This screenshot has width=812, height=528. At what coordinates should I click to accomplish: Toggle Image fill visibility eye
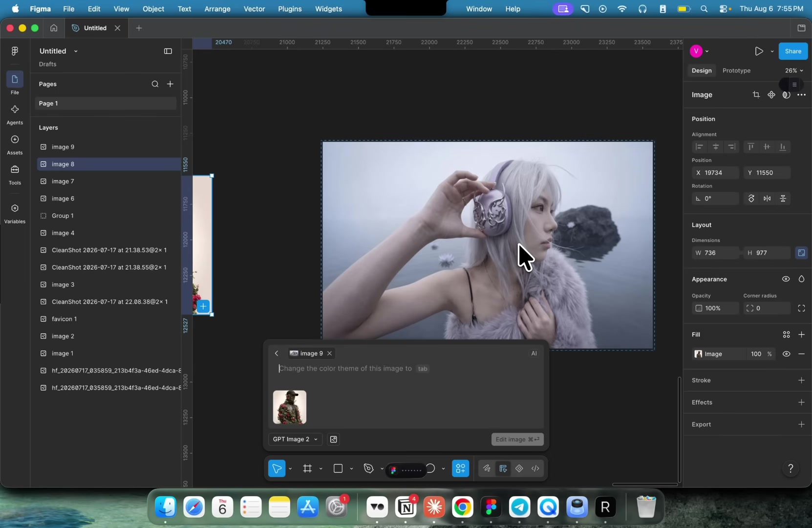786,354
